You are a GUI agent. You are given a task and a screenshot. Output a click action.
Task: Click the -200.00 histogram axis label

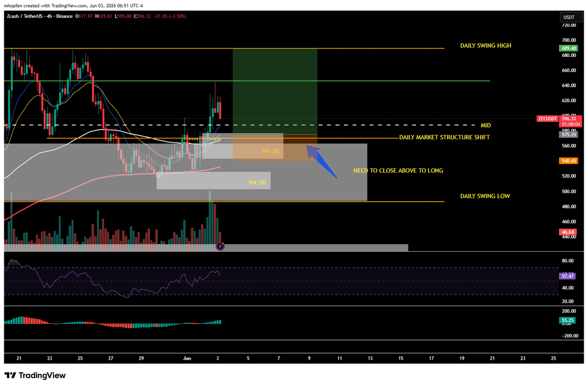(570, 336)
